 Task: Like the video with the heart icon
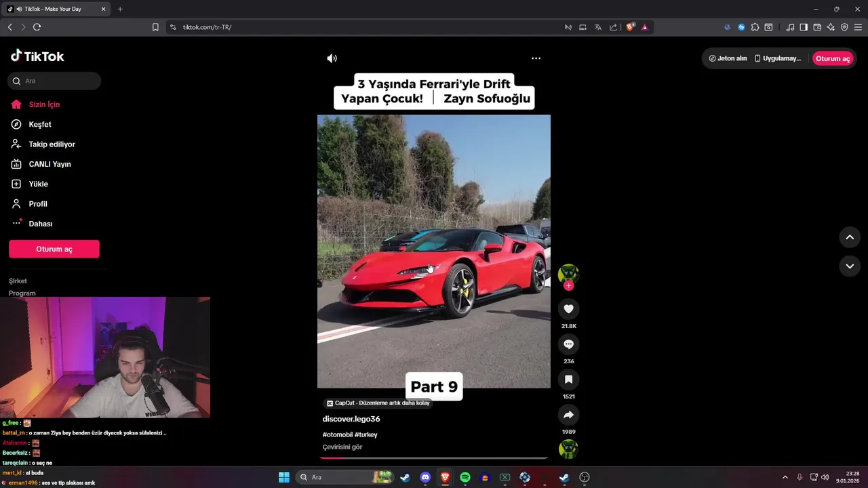(568, 309)
